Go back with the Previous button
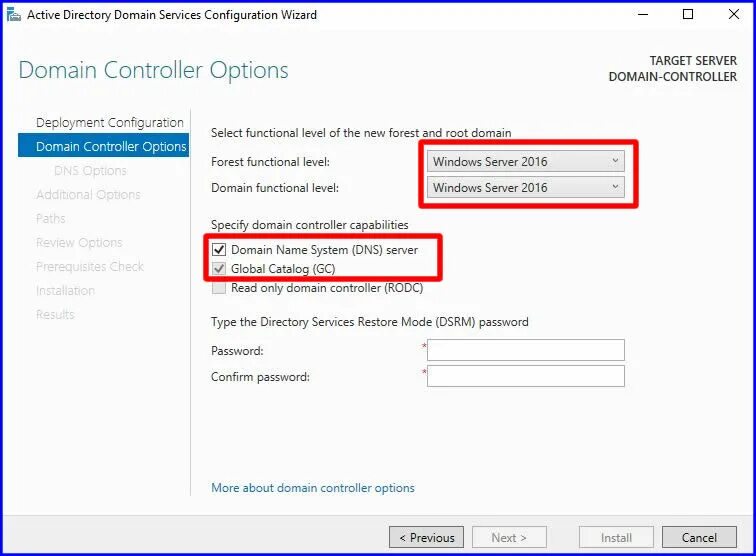 tap(427, 537)
